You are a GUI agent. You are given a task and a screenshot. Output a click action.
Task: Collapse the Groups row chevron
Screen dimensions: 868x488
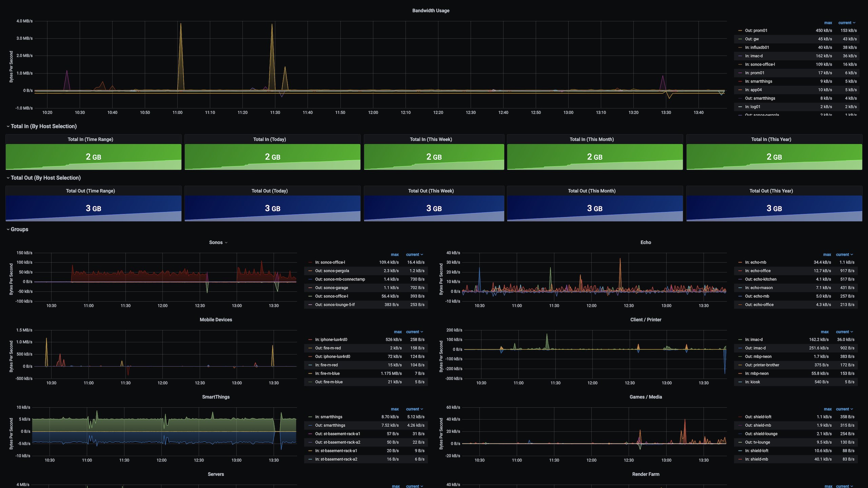pyautogui.click(x=8, y=229)
